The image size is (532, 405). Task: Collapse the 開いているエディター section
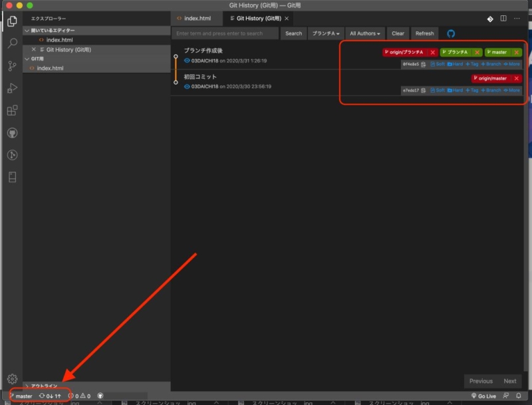point(96,30)
